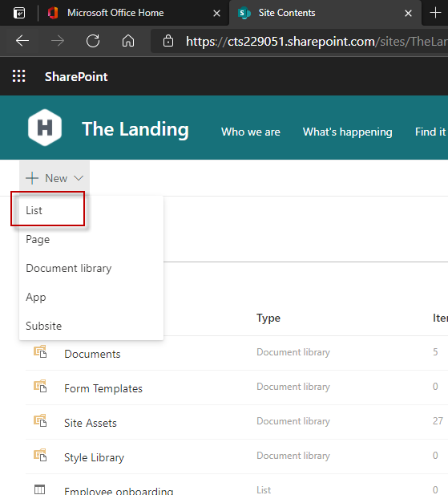Open a new browser tab with plus icon
This screenshot has width=448, height=495.
pos(435,13)
